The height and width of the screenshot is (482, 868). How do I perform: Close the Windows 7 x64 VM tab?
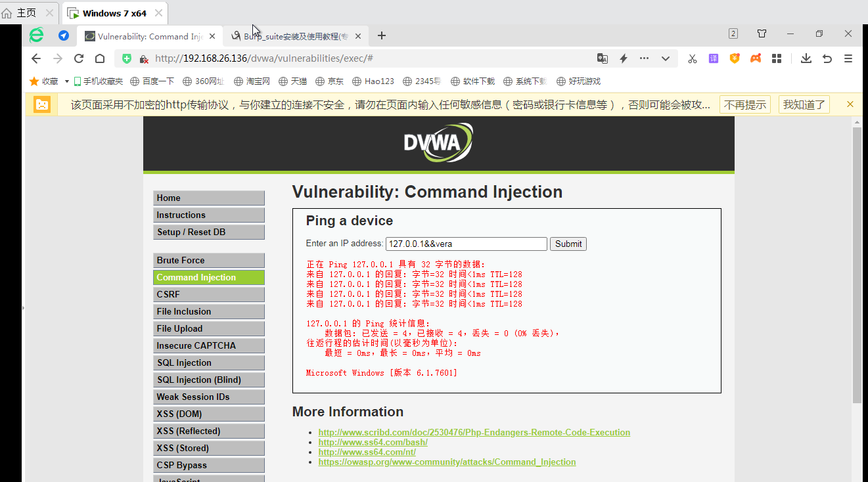tap(159, 13)
